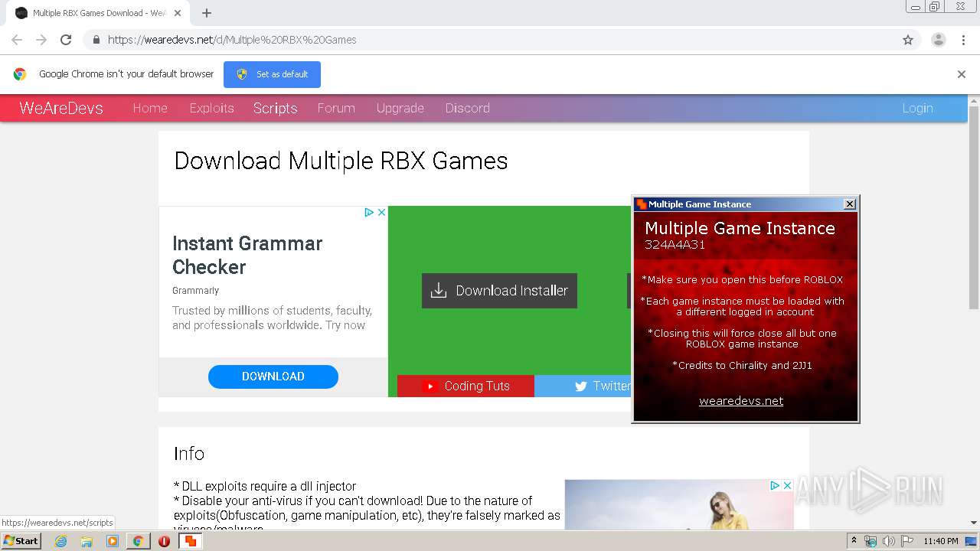Reload the page with the refresh icon

[66, 40]
